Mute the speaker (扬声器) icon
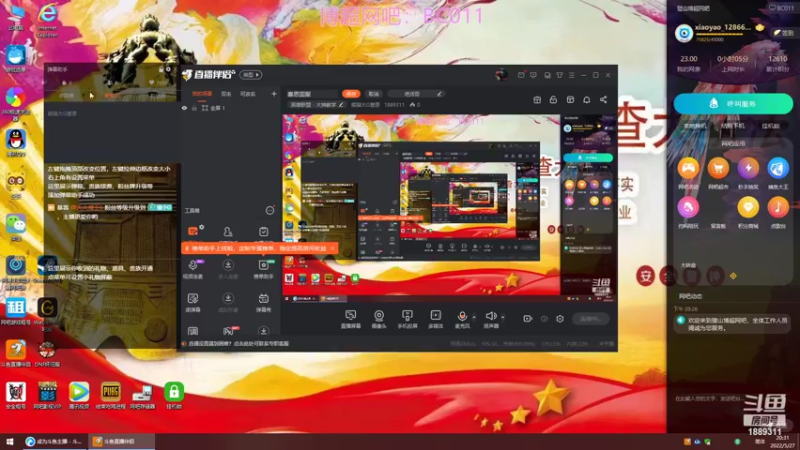This screenshot has width=800, height=450. click(x=490, y=318)
